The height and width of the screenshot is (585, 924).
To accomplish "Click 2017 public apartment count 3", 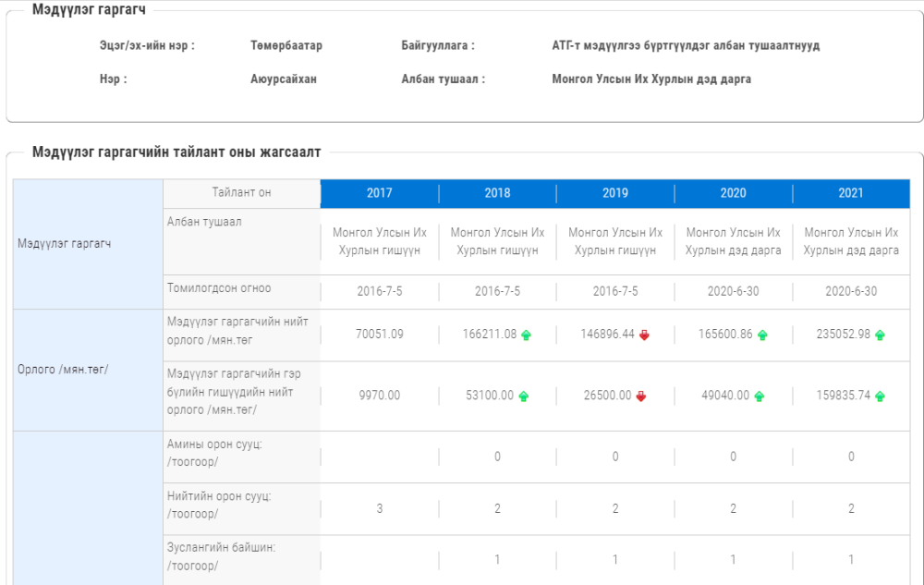I will pos(380,508).
